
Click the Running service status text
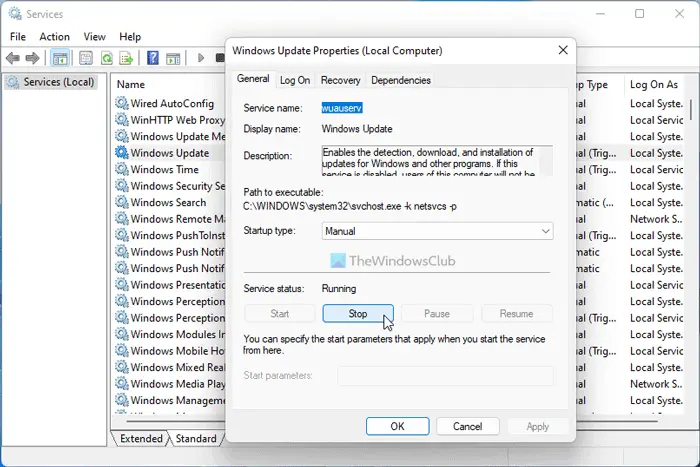coord(339,289)
